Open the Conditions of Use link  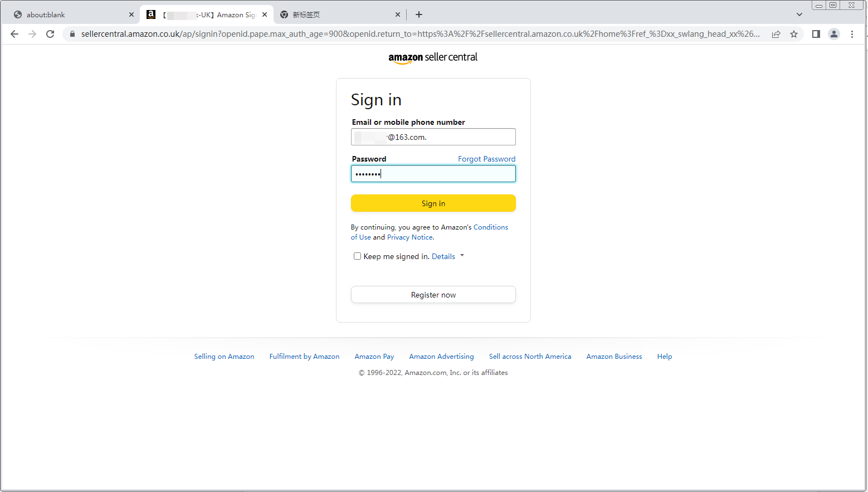pos(491,227)
